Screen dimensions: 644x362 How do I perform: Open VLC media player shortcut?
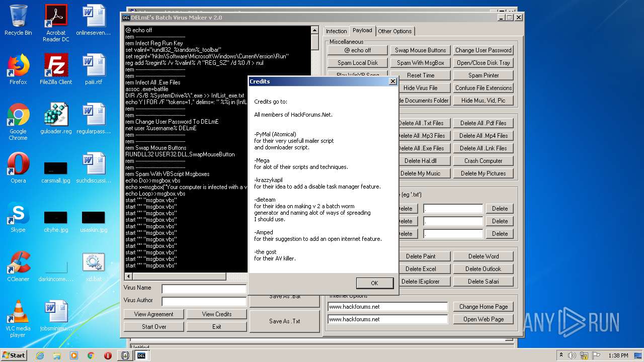coord(18,319)
